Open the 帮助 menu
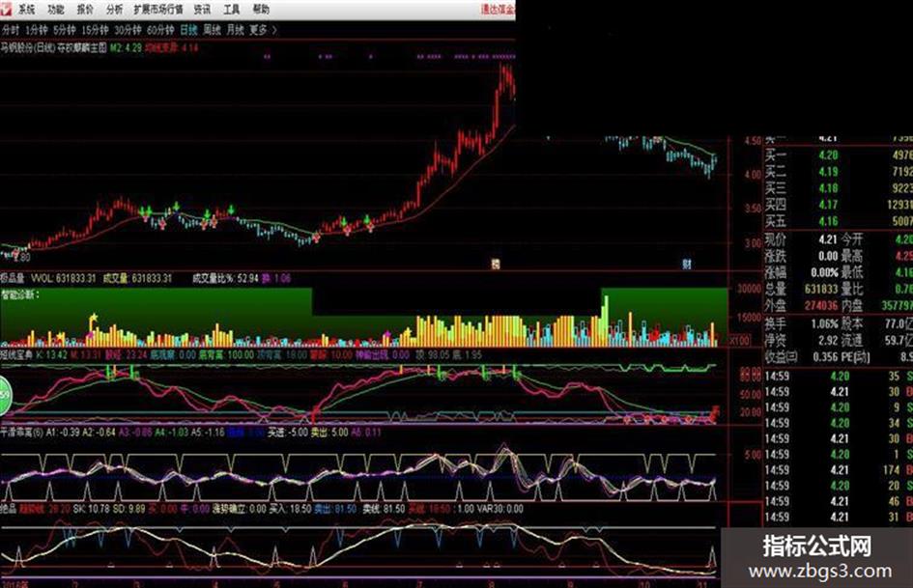 pos(261,10)
